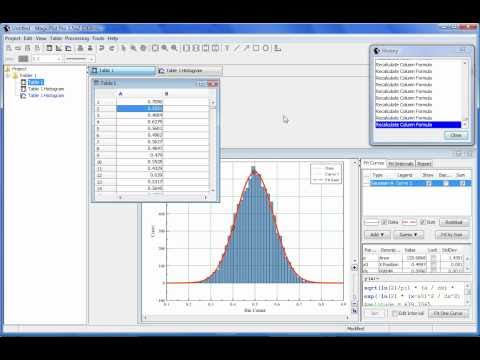The width and height of the screenshot is (480, 360).
Task: Click the Sum line style sample
Action: click(410, 222)
